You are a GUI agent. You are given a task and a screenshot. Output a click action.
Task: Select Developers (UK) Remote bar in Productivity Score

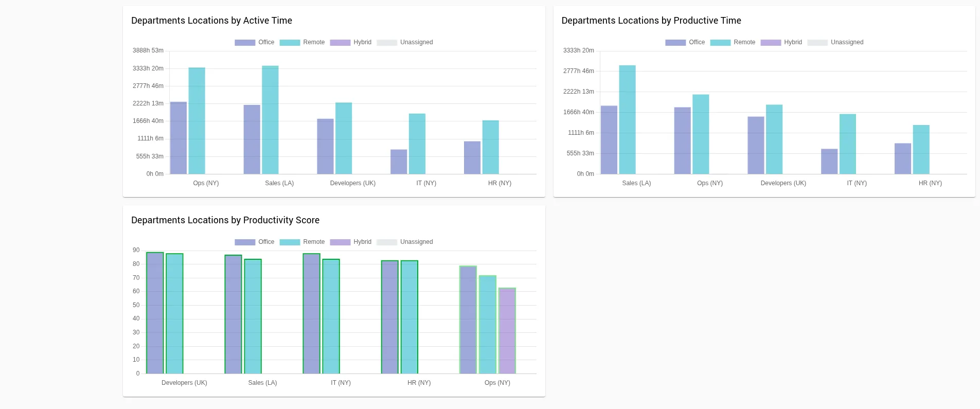click(174, 314)
